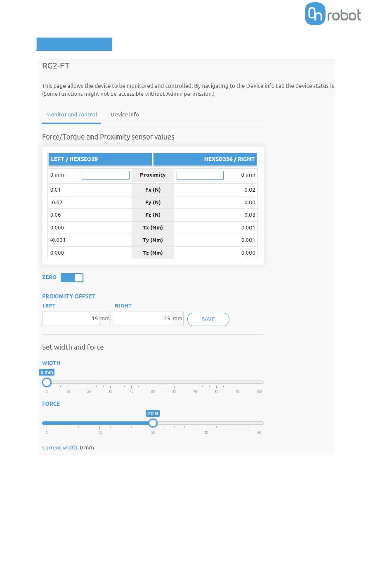Image resolution: width=392 pixels, height=565 pixels.
Task: Click the right proximity 0 mm reading
Action: (x=248, y=175)
